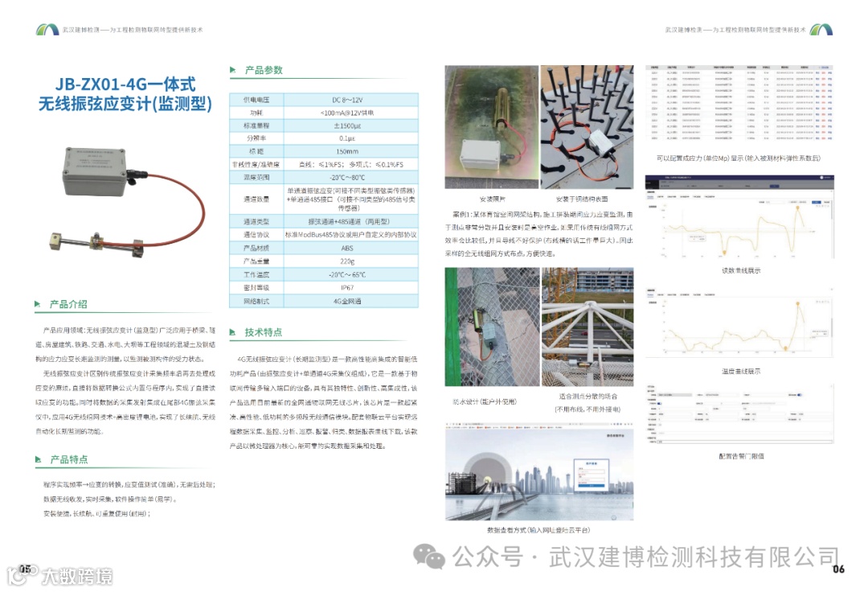Click the 安装于钢结构表面 caption
This screenshot has height=592, width=868.
[581, 199]
